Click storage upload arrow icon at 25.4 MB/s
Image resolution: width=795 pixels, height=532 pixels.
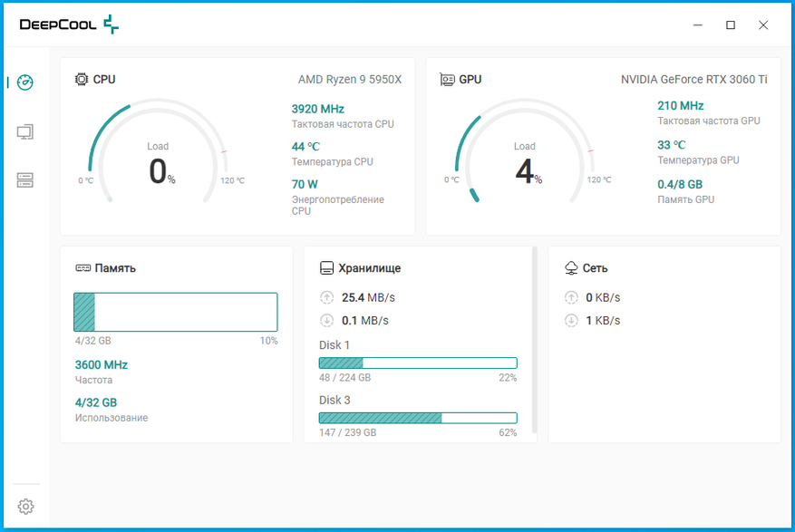[x=327, y=297]
